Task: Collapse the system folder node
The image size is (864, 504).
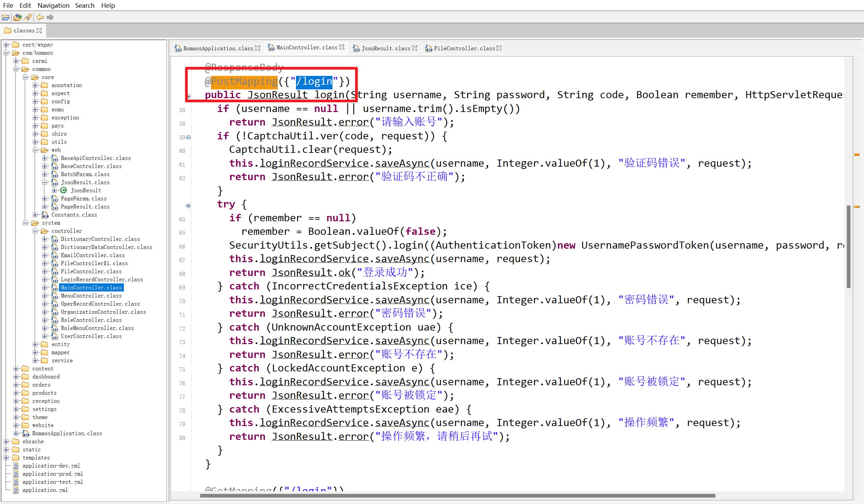Action: pyautogui.click(x=25, y=223)
